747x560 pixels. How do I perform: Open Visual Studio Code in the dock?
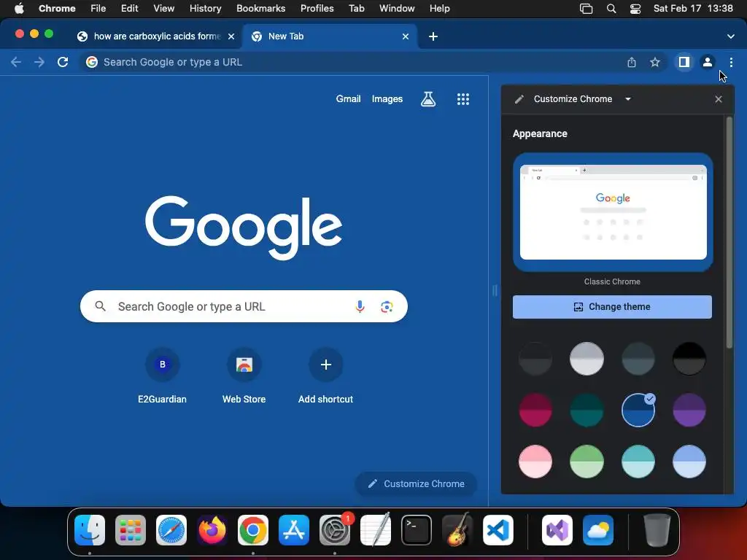[498, 530]
